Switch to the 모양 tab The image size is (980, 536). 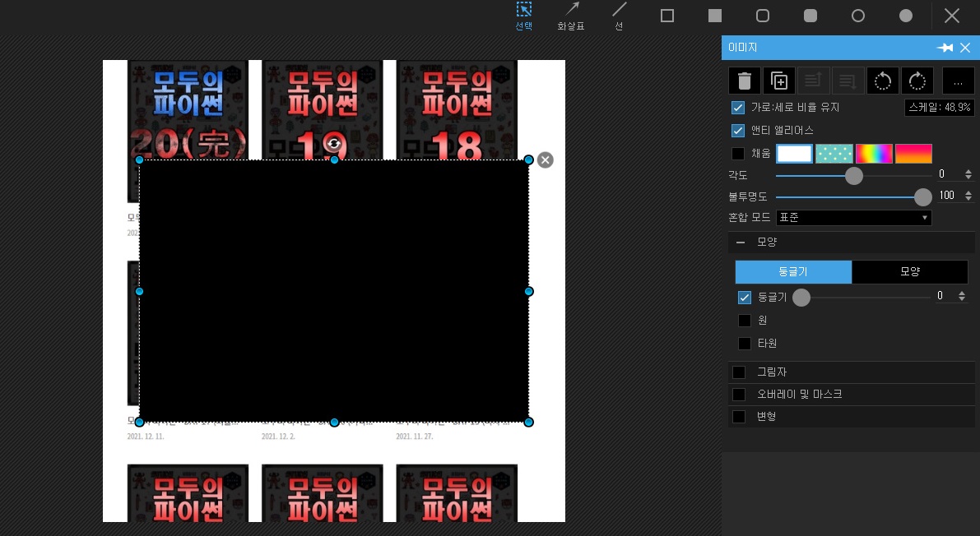pyautogui.click(x=909, y=272)
